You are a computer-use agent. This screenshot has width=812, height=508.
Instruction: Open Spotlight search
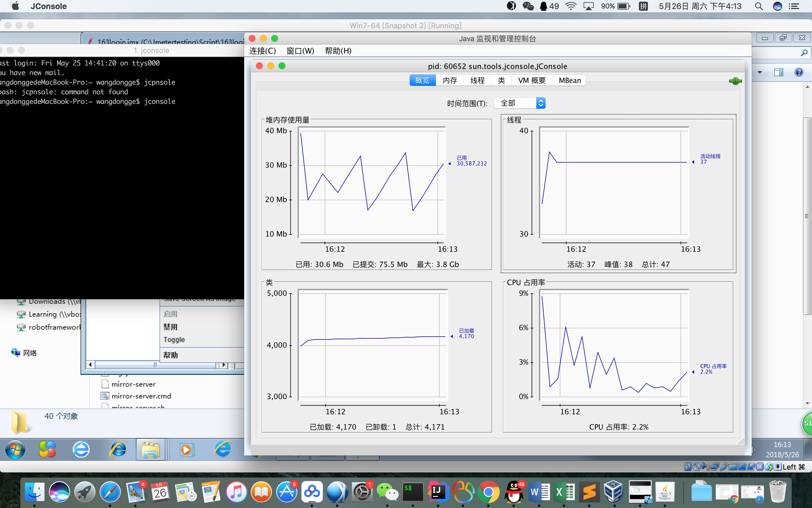coord(759,6)
